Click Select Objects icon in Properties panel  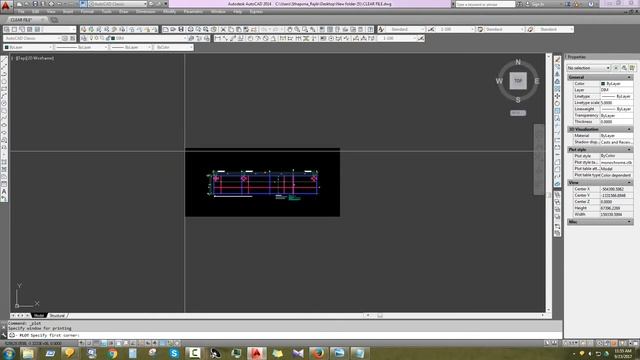(624, 68)
